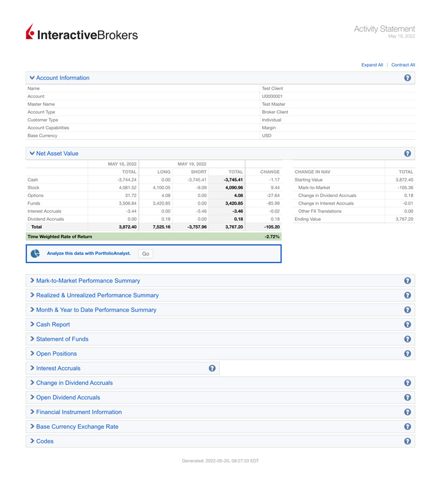Expand Realized & Unrealized Performance Summary
448x484 pixels.
click(x=97, y=296)
